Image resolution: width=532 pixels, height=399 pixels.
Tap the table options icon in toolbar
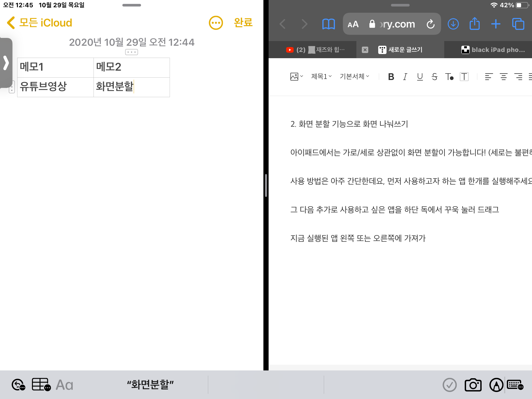point(41,385)
